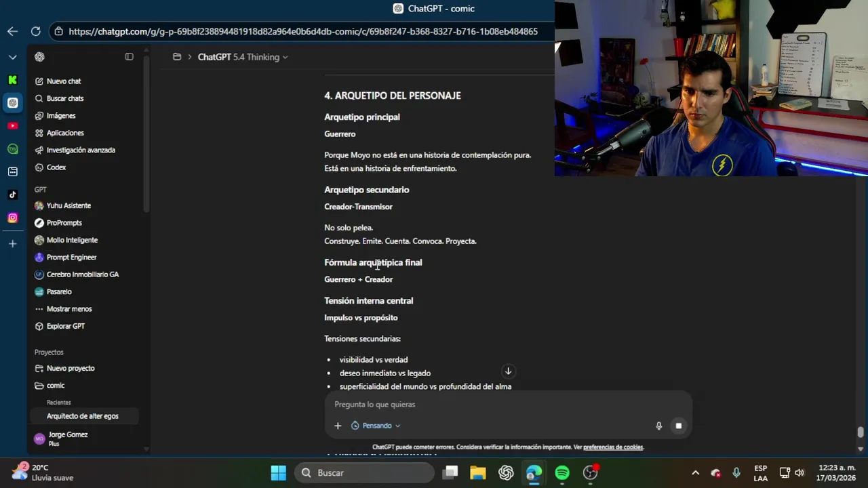Click the page scrollbar thumb

pyautogui.click(x=861, y=432)
